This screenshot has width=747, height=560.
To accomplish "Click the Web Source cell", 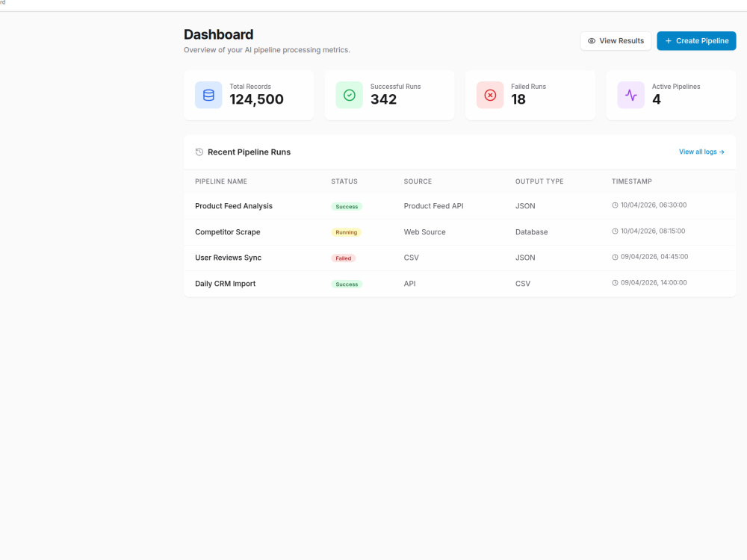I will point(424,232).
